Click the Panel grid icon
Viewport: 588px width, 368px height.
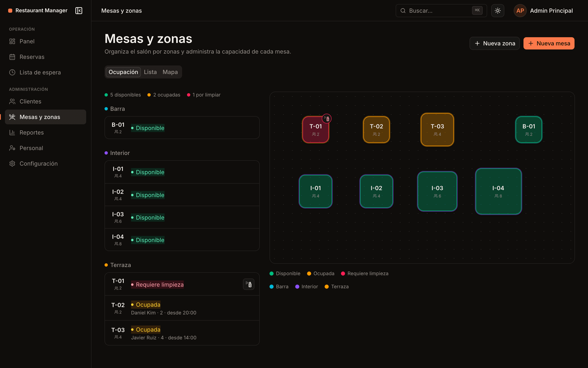pyautogui.click(x=12, y=41)
